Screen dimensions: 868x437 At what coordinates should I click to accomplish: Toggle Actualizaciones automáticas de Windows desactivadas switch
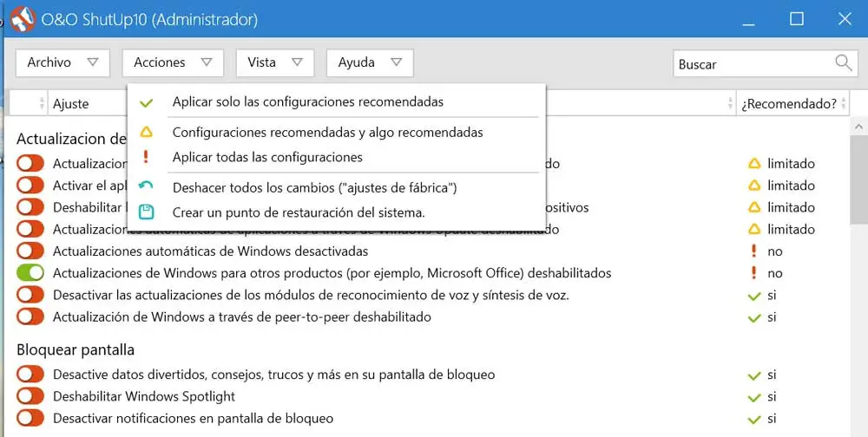point(30,251)
